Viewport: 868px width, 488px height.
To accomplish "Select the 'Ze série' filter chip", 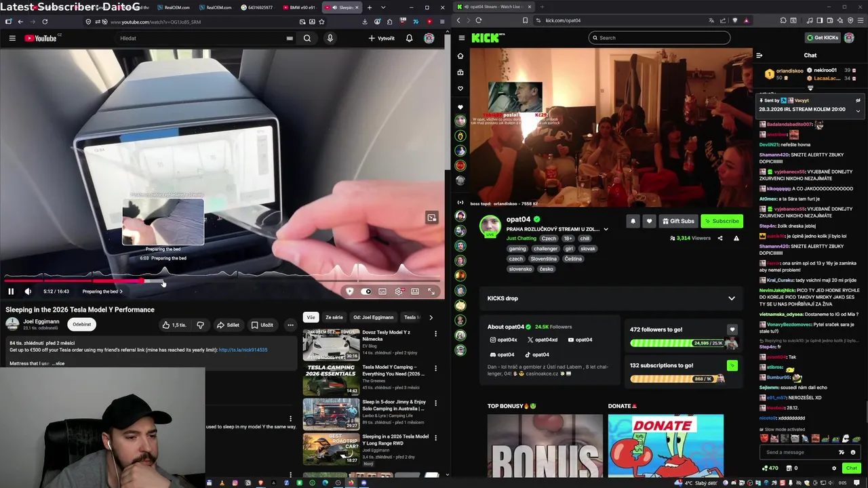I will click(x=334, y=317).
